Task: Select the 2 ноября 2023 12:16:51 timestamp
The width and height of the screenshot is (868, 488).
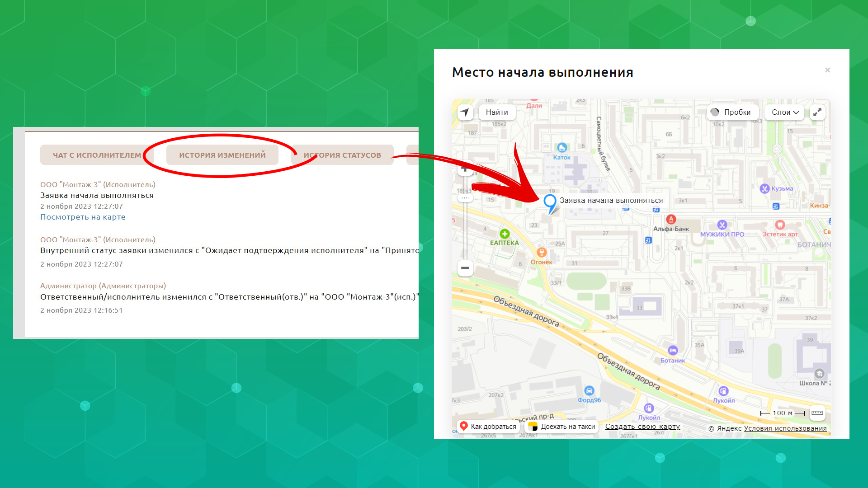Action: click(81, 310)
